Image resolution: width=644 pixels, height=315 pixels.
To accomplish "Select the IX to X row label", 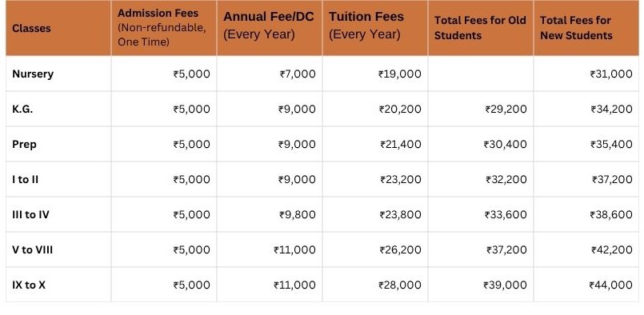I will click(x=29, y=285).
